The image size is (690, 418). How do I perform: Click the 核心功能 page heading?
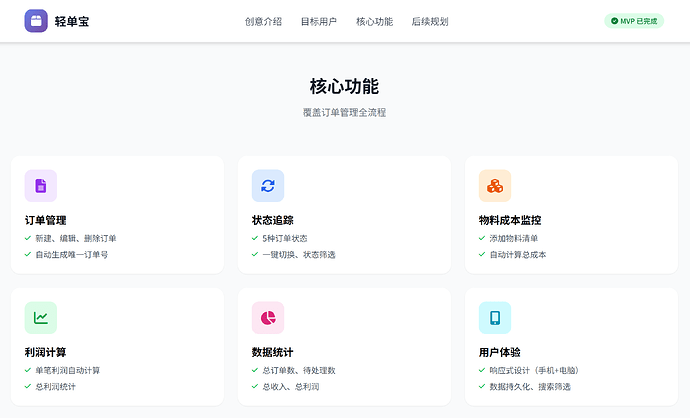click(x=344, y=86)
